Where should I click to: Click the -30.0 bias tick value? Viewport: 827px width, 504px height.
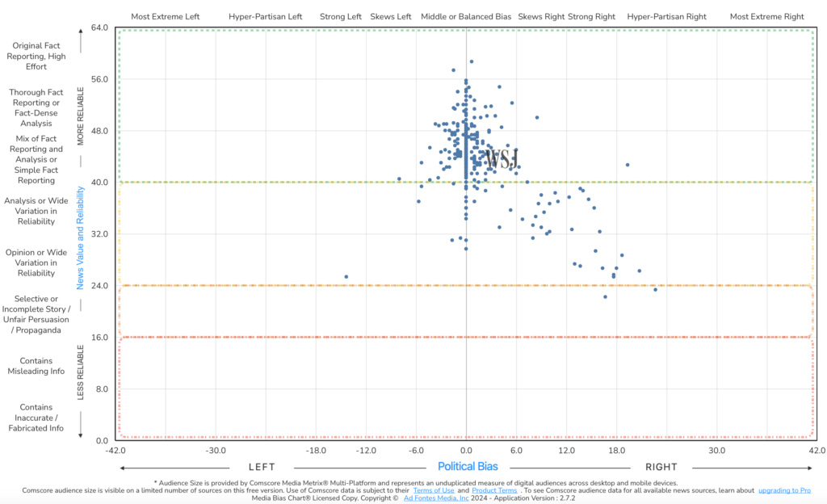216,451
